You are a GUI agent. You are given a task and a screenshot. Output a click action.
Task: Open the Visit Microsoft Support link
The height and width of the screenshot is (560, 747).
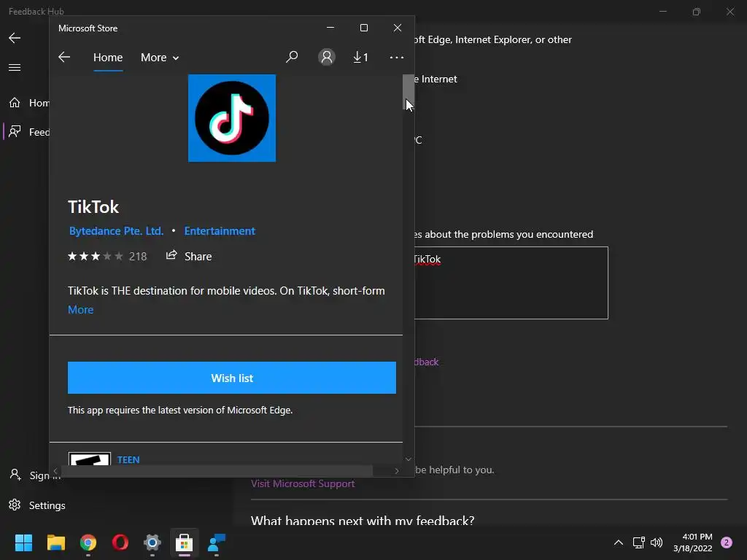303,484
